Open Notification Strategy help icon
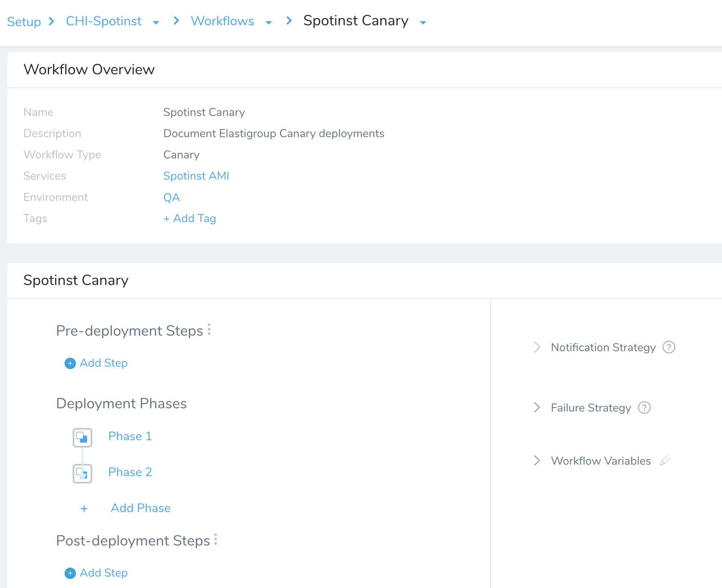722x588 pixels. tap(669, 347)
